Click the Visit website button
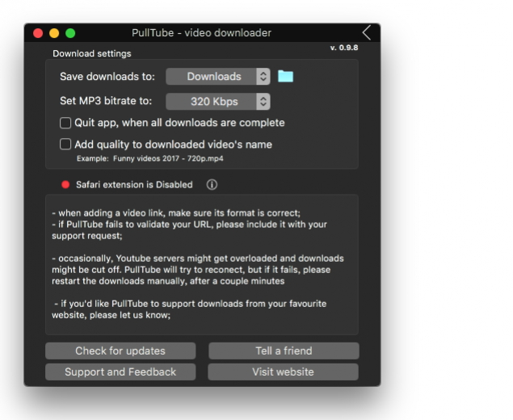 (x=283, y=372)
